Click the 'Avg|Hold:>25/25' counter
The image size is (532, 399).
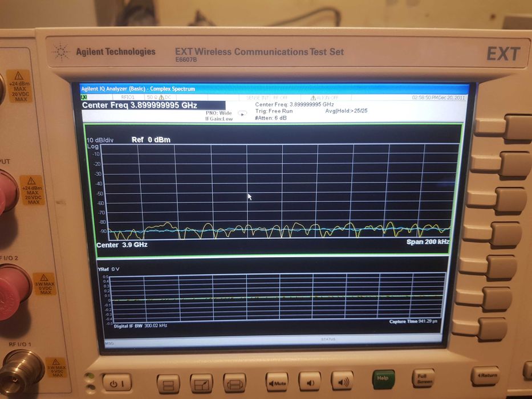pyautogui.click(x=346, y=111)
